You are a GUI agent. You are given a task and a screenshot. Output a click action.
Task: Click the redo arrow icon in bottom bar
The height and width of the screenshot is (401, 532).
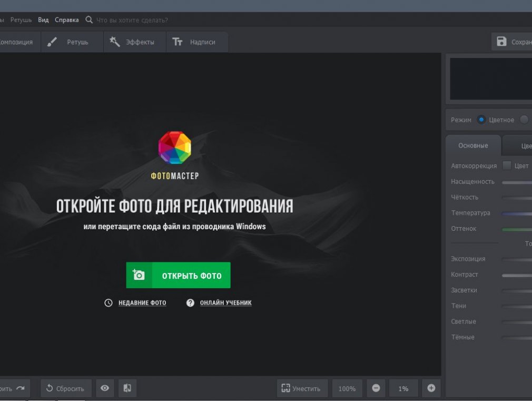pyautogui.click(x=21, y=388)
